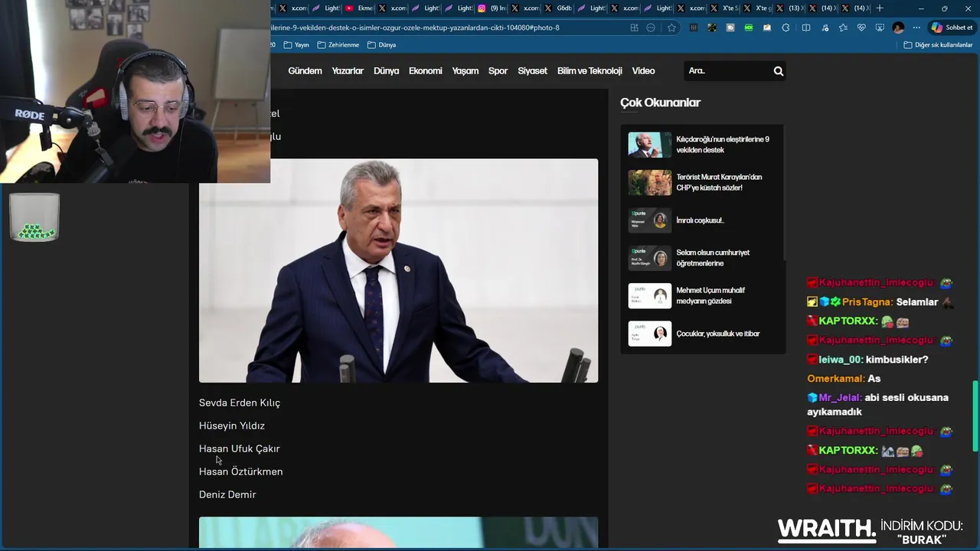Viewport: 980px width, 551px height.
Task: Open the three-dot settings and more menu
Action: pyautogui.click(x=916, y=28)
